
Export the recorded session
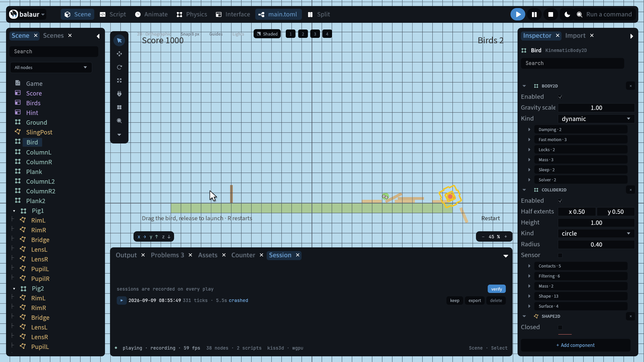coord(475,301)
